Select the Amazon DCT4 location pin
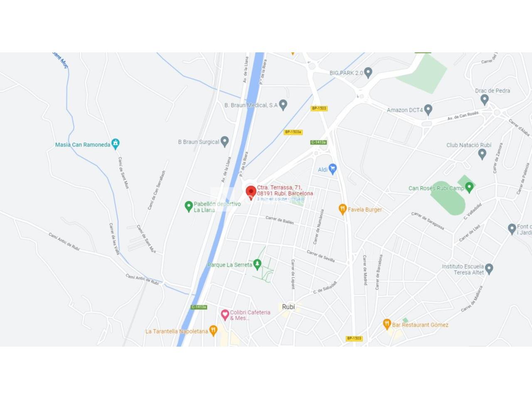Image resolution: width=532 pixels, height=399 pixels. [x=428, y=110]
